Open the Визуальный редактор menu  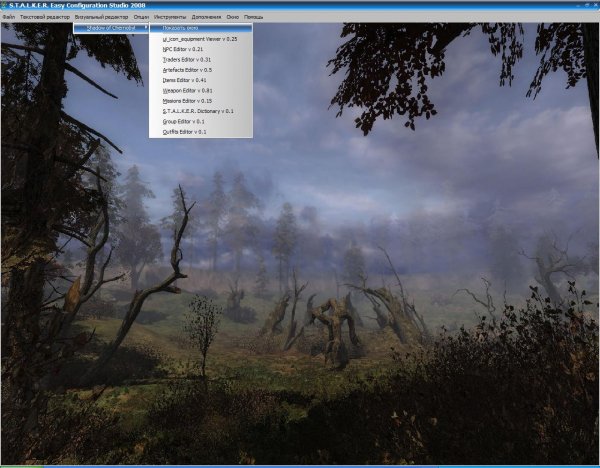point(101,17)
